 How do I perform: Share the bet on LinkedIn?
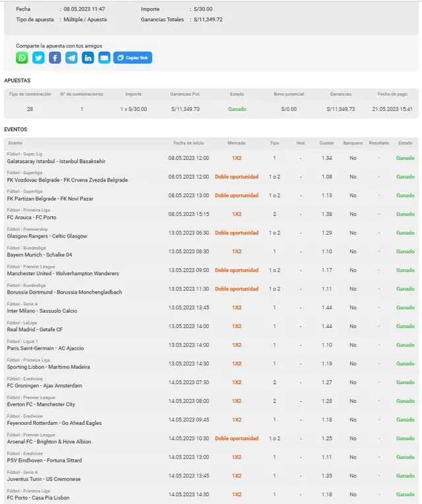[x=88, y=58]
